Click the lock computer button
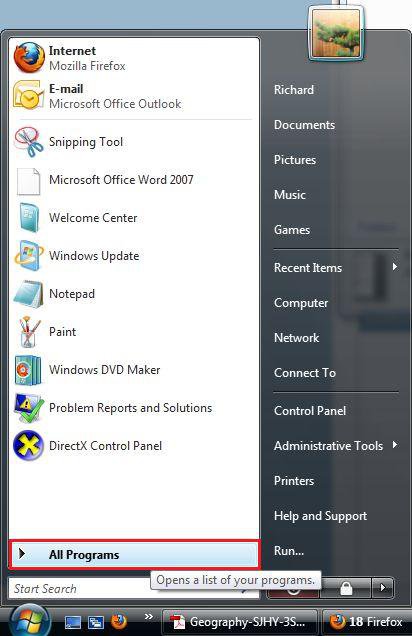Viewport: 412px width, 636px height. pos(346,587)
